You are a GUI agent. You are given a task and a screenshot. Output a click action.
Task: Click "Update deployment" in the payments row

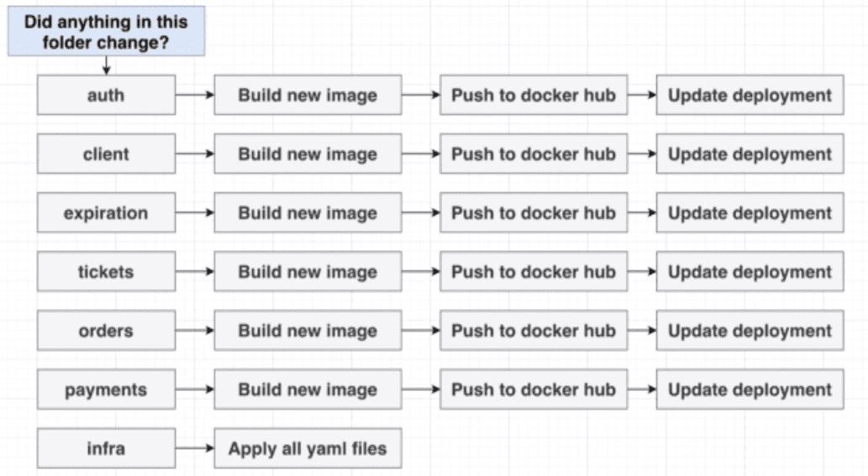tap(750, 390)
